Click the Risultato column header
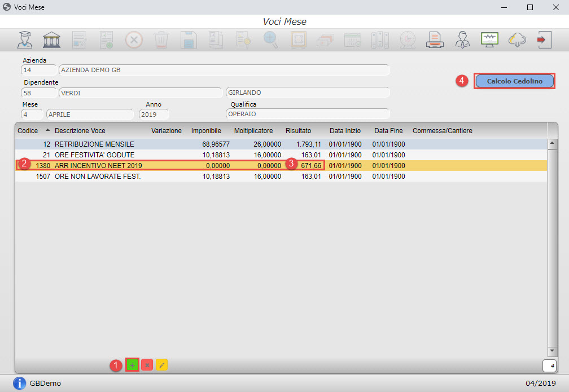The height and width of the screenshot is (392, 569). click(x=298, y=130)
